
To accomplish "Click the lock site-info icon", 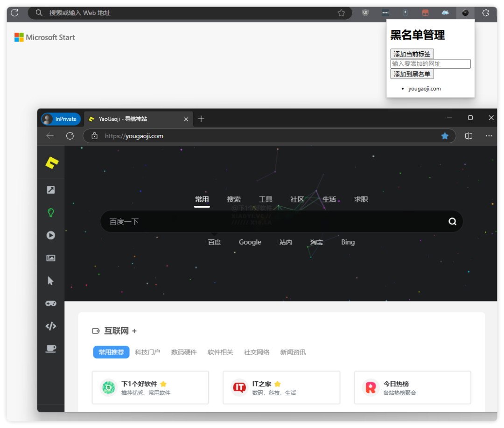I will [x=94, y=136].
